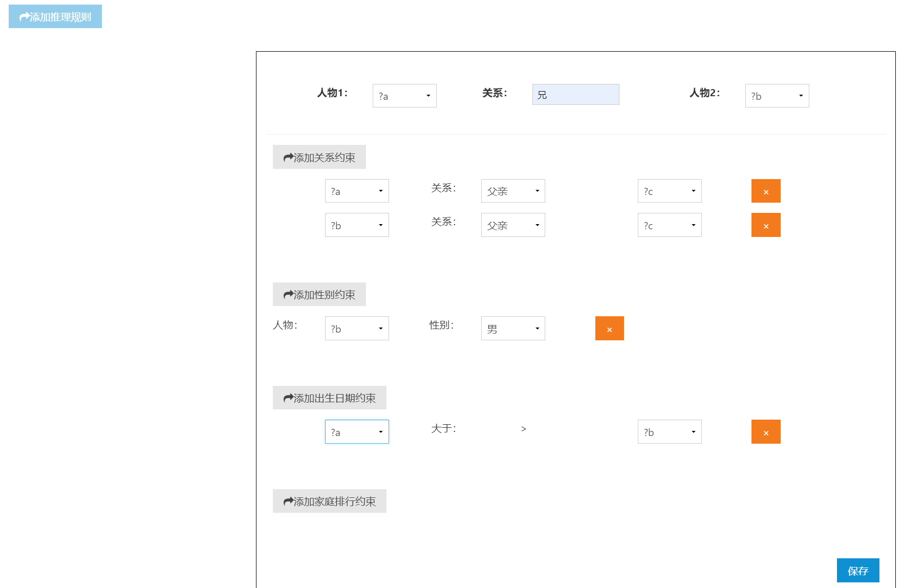Click the 添加关系约束 button
Viewport: 903px width, 588px height.
(319, 157)
